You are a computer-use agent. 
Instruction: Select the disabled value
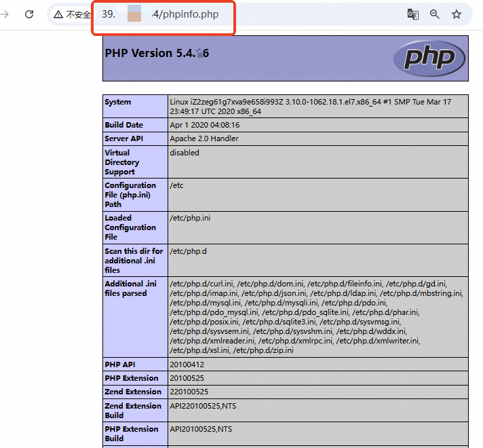tap(185, 153)
